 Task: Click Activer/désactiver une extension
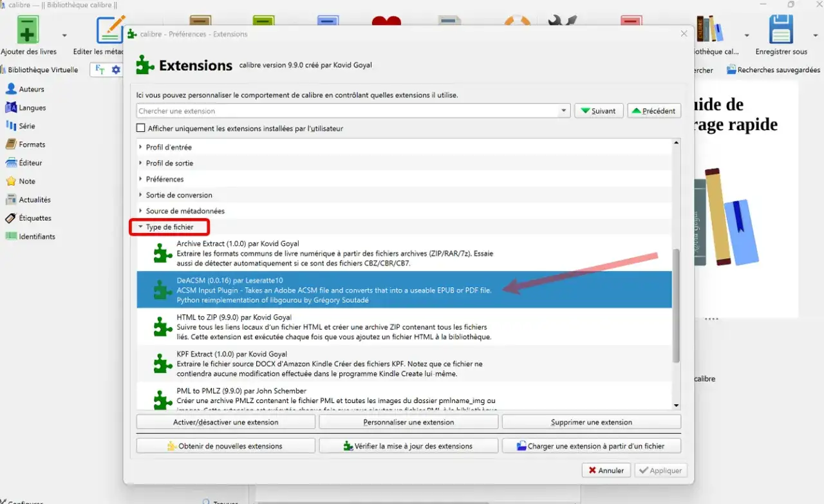(226, 422)
